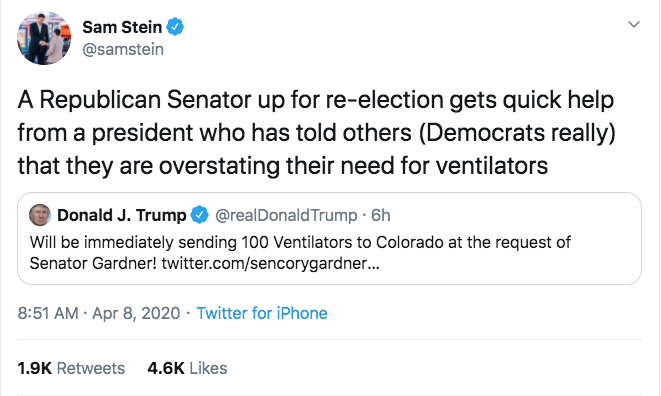The width and height of the screenshot is (661, 396).
Task: Open the 6h timestamp of quoted tweet
Action: tap(380, 215)
